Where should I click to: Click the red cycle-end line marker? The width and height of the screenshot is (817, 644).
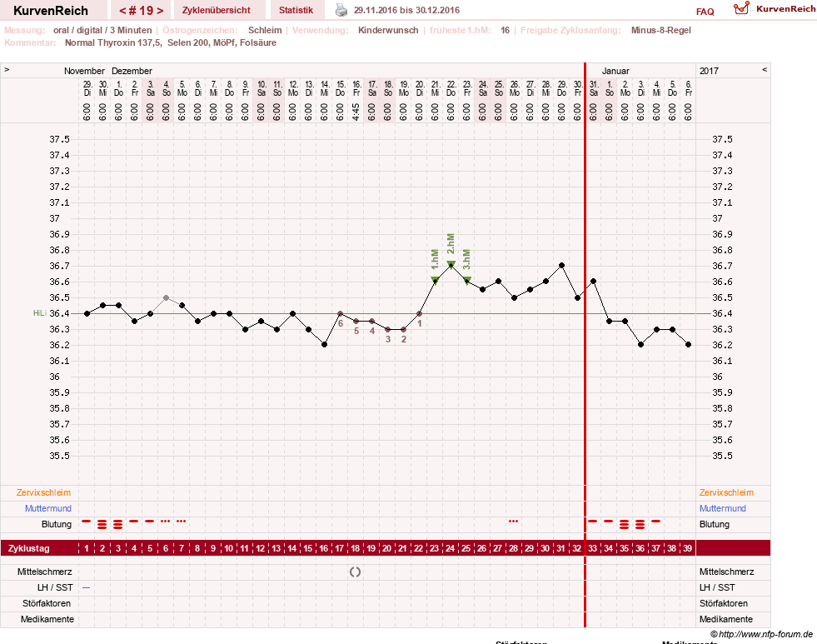click(x=585, y=344)
